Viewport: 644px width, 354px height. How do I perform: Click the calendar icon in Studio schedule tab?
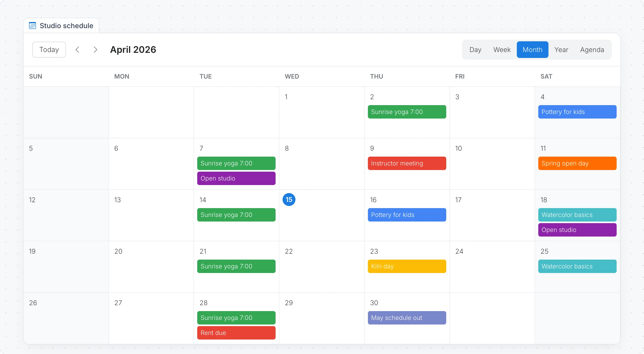pyautogui.click(x=32, y=26)
